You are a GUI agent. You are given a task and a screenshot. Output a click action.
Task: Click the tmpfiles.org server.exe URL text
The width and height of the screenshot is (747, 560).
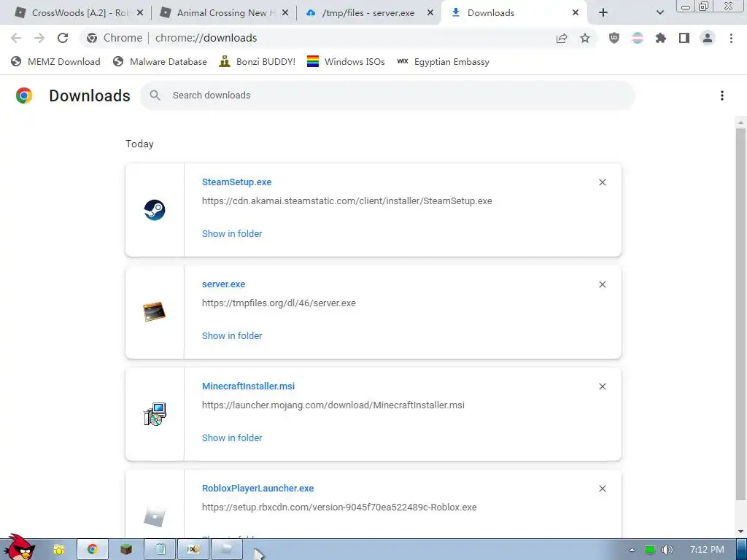click(279, 303)
